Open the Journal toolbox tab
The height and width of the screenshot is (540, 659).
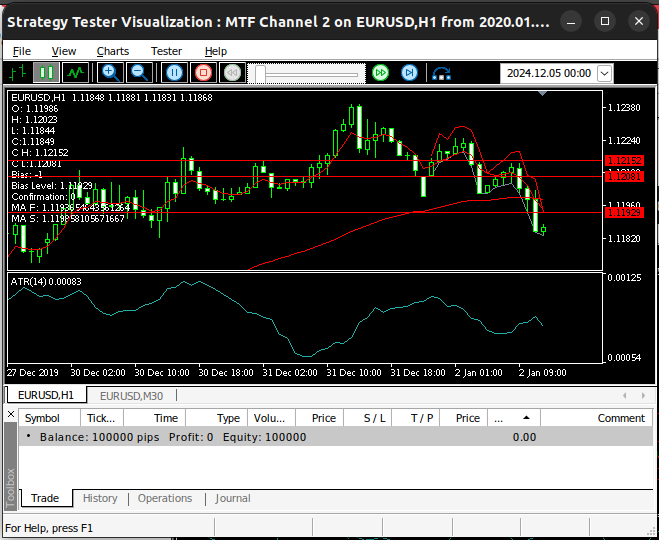point(233,498)
